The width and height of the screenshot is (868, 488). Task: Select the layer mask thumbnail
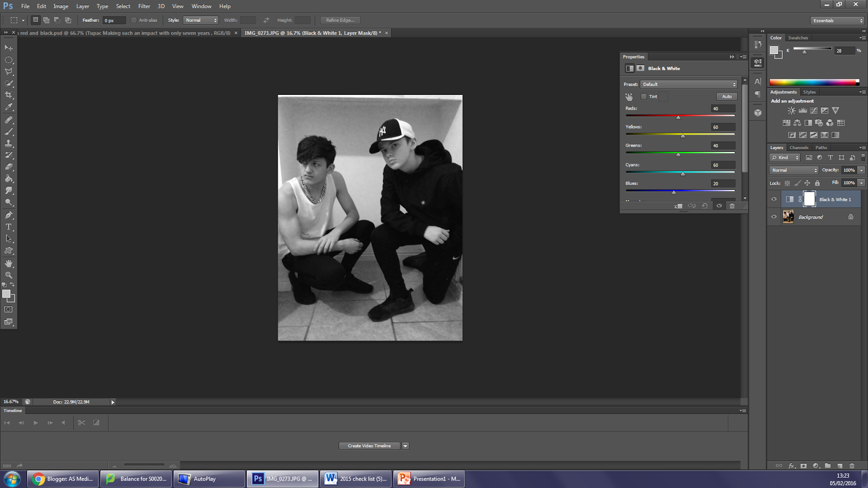pyautogui.click(x=809, y=199)
